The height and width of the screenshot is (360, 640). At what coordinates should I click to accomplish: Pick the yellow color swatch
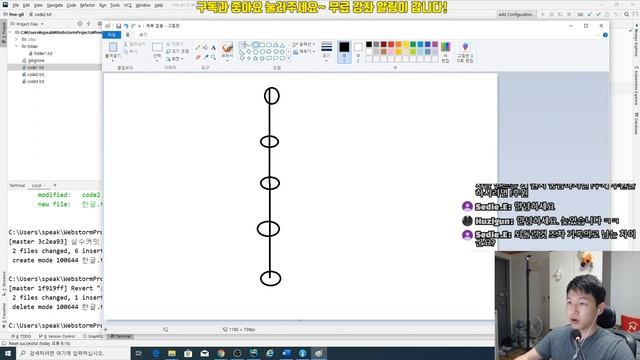pos(406,44)
